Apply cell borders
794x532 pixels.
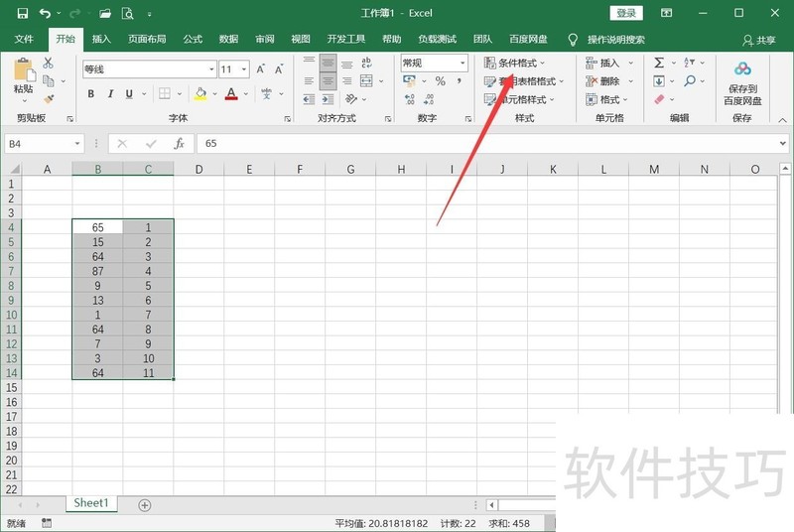click(x=165, y=93)
